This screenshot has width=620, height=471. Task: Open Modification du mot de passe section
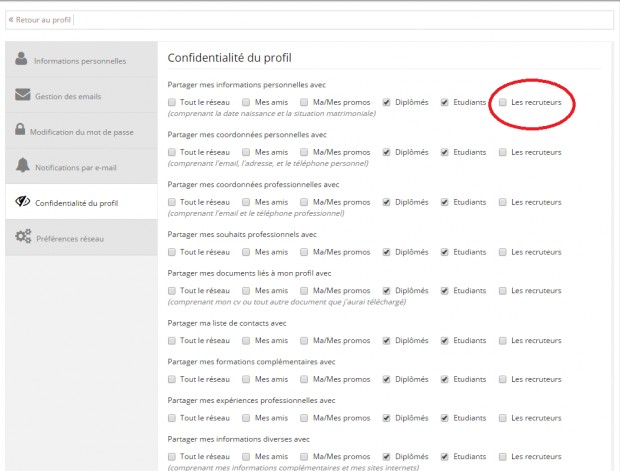[81, 131]
